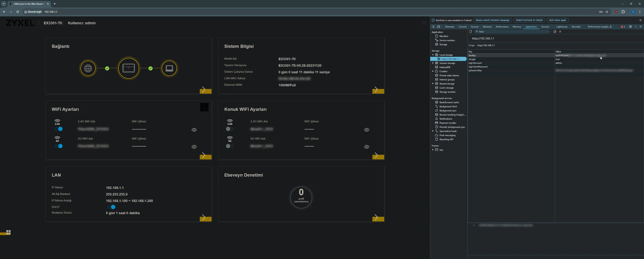This screenshot has width=644, height=259.
Task: Bookmark this page with the star icon
Action: pyautogui.click(x=607, y=12)
